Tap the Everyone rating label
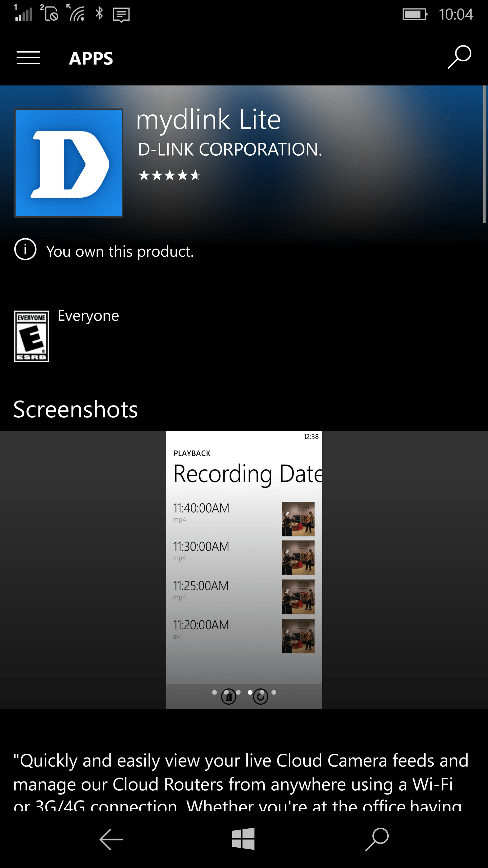 (x=88, y=316)
